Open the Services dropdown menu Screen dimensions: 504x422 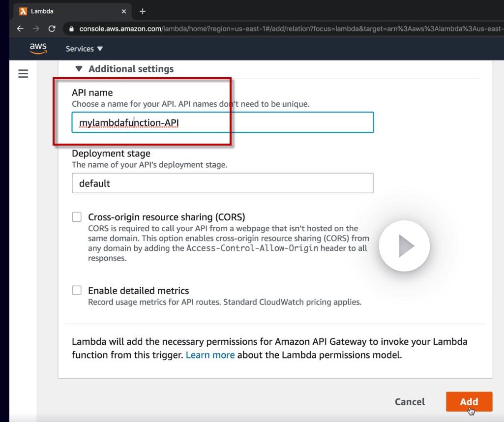[x=84, y=49]
